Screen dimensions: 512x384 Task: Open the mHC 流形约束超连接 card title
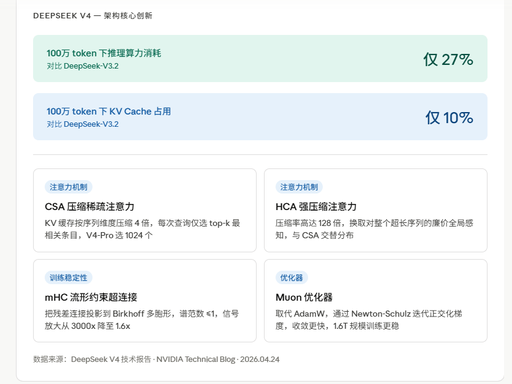tap(91, 297)
